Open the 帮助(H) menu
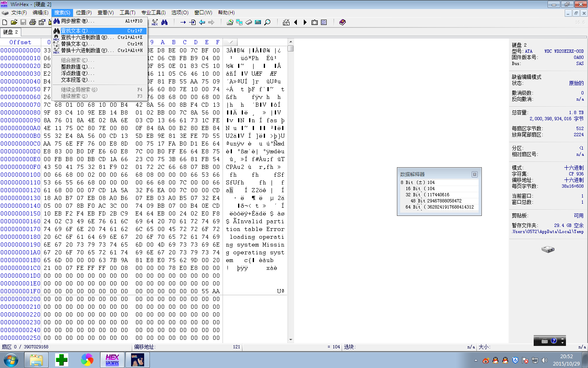 click(x=226, y=13)
